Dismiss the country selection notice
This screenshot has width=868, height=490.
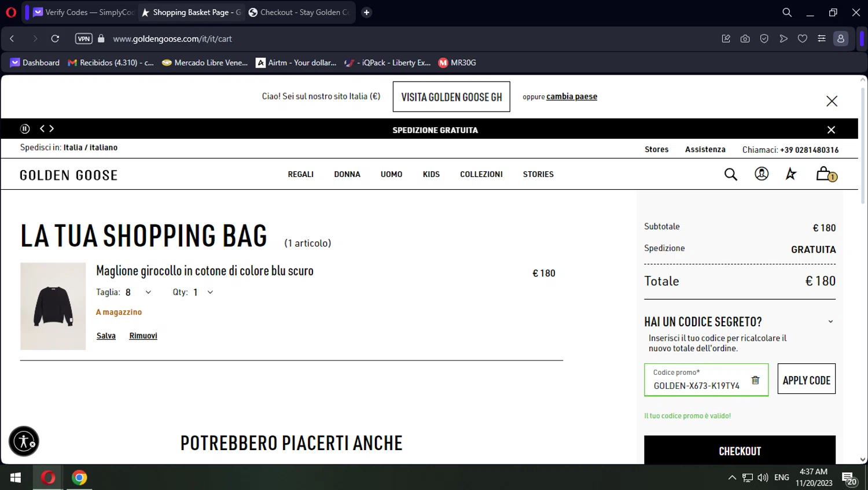tap(832, 101)
